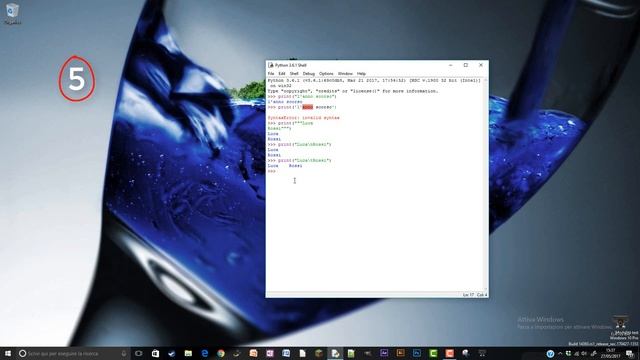The width and height of the screenshot is (640, 360).
Task: Close the Python 3.6.1 Shell window
Action: (481, 65)
